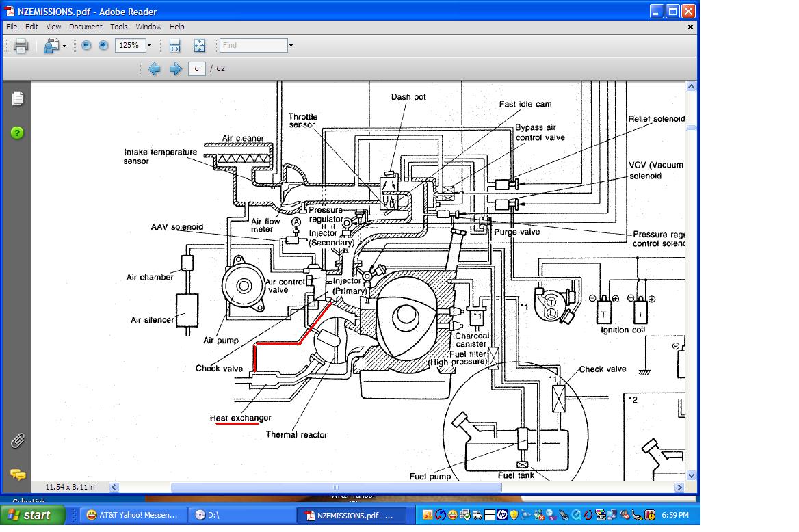This screenshot has width=799, height=532.
Task: Expand the Find options dropdown arrow
Action: coord(291,46)
